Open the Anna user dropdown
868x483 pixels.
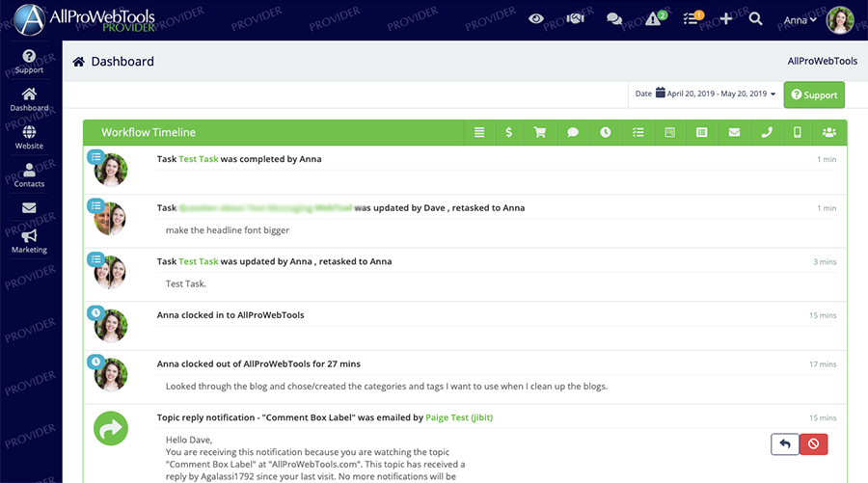(x=800, y=20)
